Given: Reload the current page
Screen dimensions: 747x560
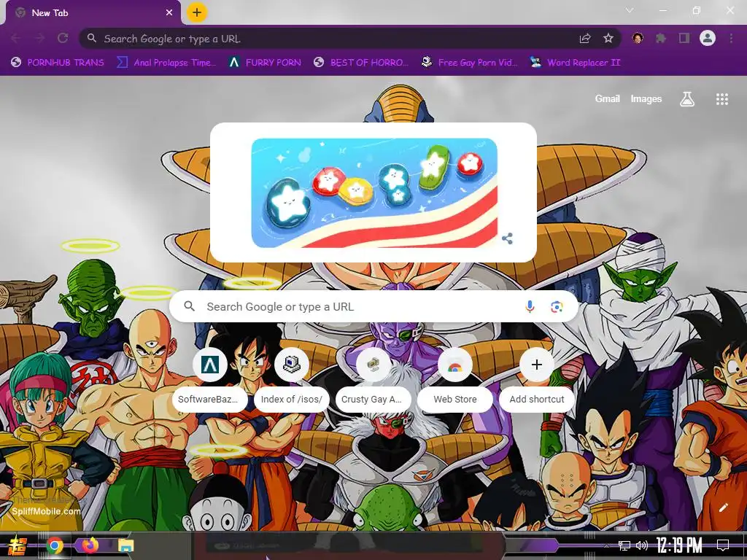Looking at the screenshot, I should (x=63, y=38).
